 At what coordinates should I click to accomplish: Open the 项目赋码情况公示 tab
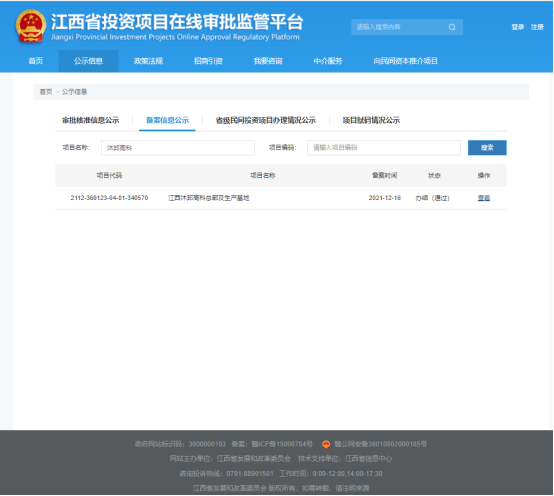tap(371, 120)
